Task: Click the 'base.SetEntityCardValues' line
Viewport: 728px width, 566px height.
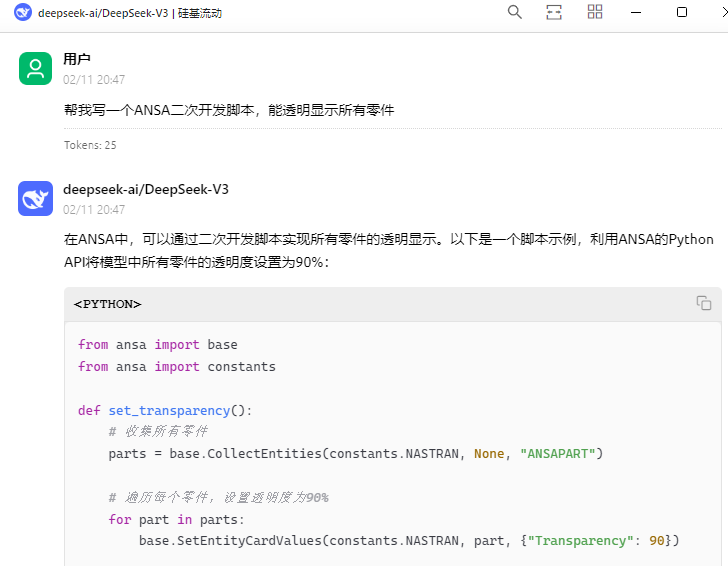Action: tap(409, 540)
